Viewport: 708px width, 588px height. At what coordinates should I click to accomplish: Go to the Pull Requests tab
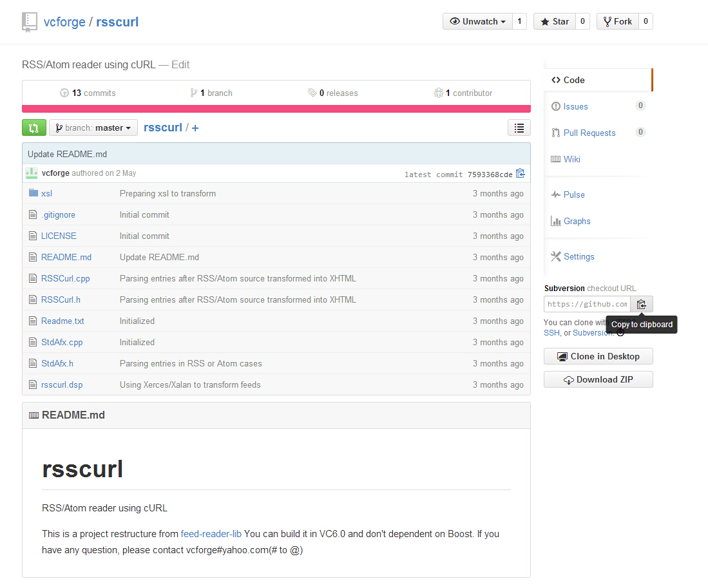point(598,133)
